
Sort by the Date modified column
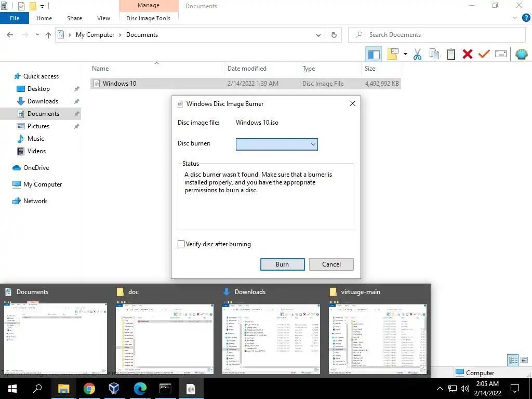click(x=261, y=68)
